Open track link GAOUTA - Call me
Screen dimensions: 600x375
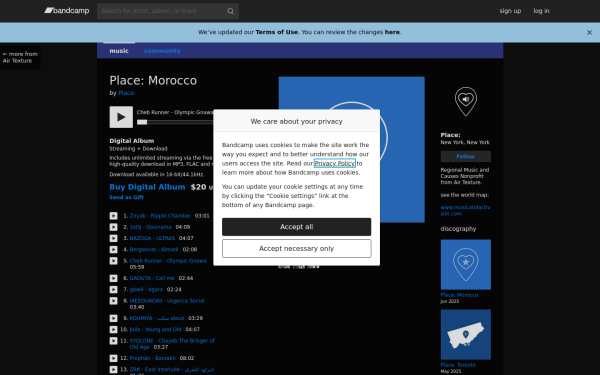pyautogui.click(x=152, y=278)
